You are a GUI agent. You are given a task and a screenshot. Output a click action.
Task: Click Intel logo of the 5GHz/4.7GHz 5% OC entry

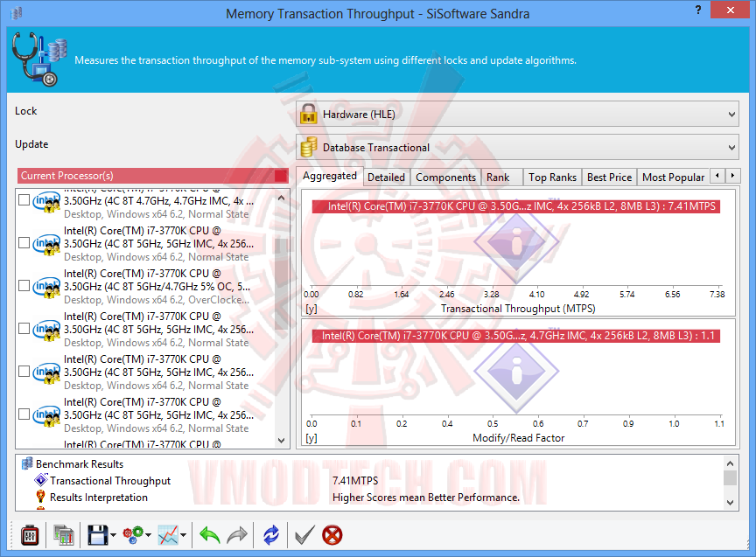coord(46,286)
